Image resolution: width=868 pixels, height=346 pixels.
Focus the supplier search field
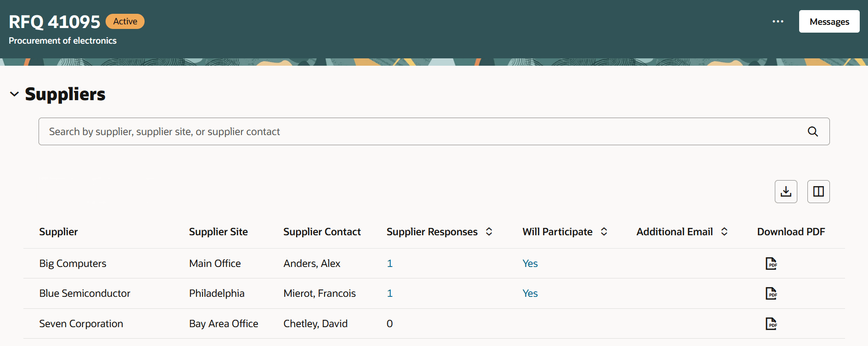coord(413,131)
